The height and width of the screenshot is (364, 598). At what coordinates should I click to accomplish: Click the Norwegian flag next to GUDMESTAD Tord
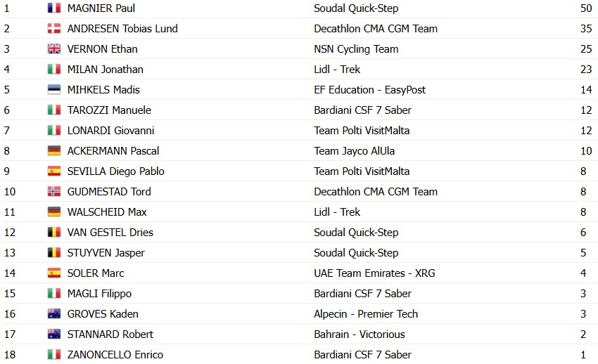53,192
